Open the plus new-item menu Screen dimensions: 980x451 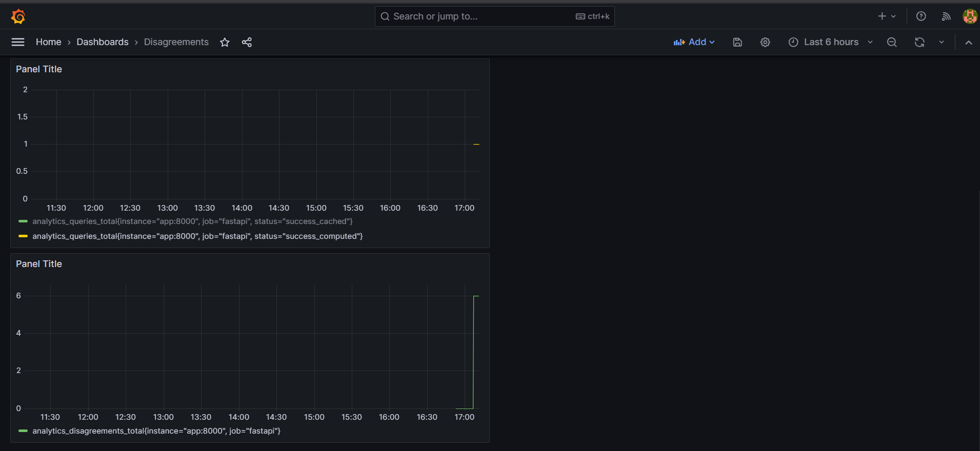click(x=887, y=16)
